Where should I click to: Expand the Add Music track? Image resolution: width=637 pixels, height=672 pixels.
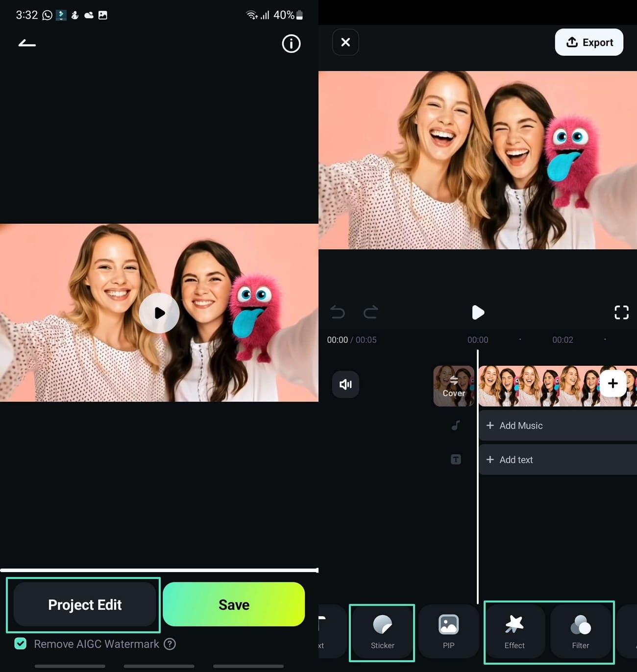(x=519, y=426)
